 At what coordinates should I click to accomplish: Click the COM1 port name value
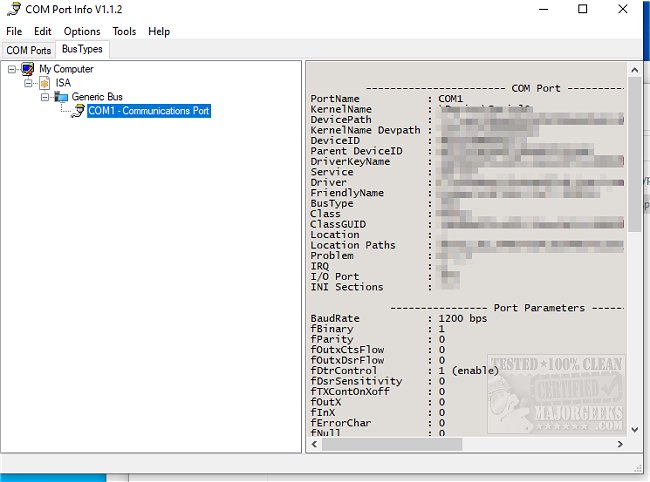(x=451, y=99)
